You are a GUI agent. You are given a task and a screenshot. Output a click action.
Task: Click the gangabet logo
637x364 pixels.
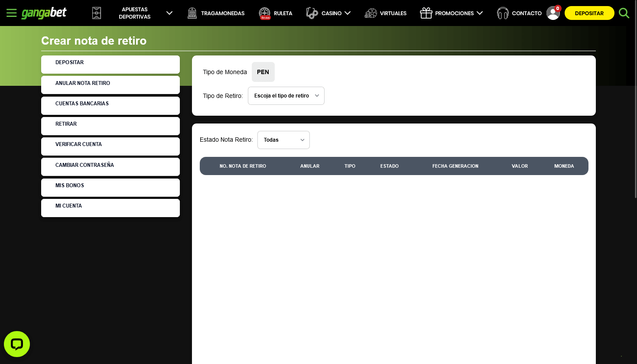pyautogui.click(x=44, y=13)
